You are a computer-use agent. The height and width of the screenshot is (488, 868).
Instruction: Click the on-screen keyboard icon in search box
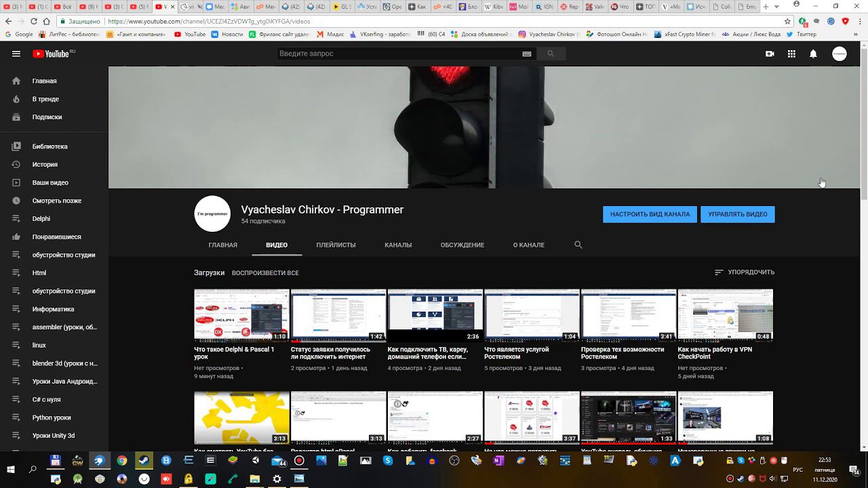pyautogui.click(x=527, y=54)
